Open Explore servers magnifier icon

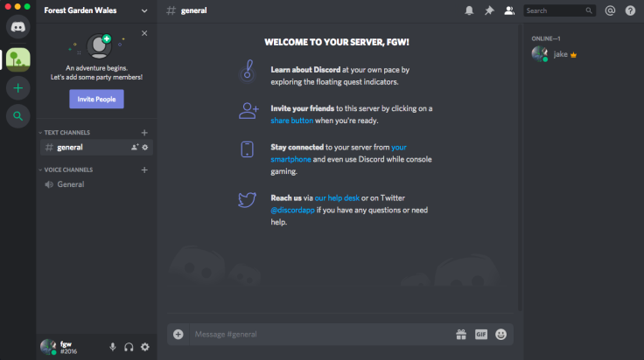click(x=17, y=116)
